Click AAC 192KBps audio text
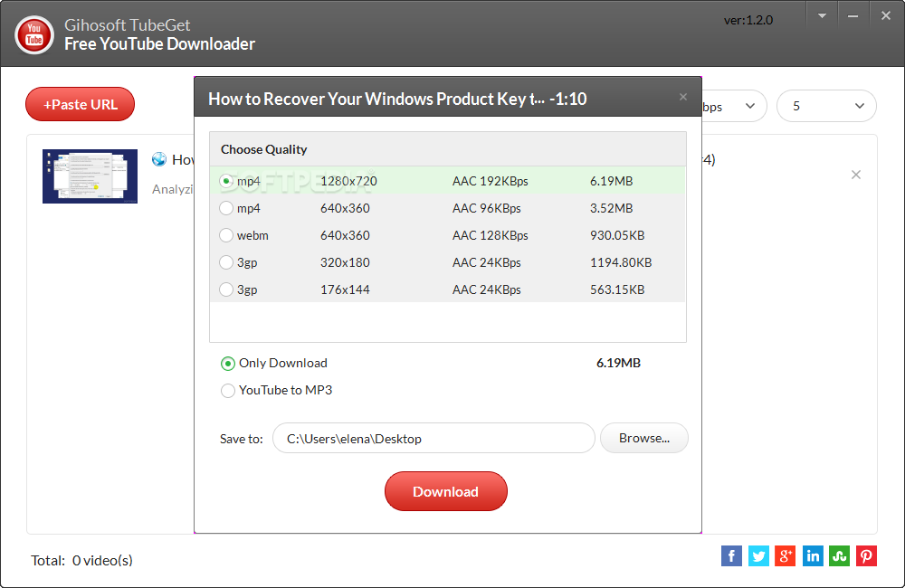The image size is (905, 588). pyautogui.click(x=490, y=181)
